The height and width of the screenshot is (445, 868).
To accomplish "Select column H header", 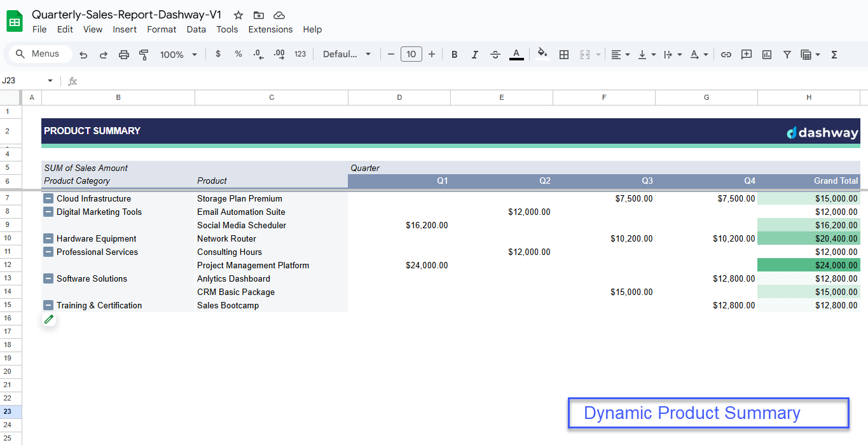I will point(809,97).
